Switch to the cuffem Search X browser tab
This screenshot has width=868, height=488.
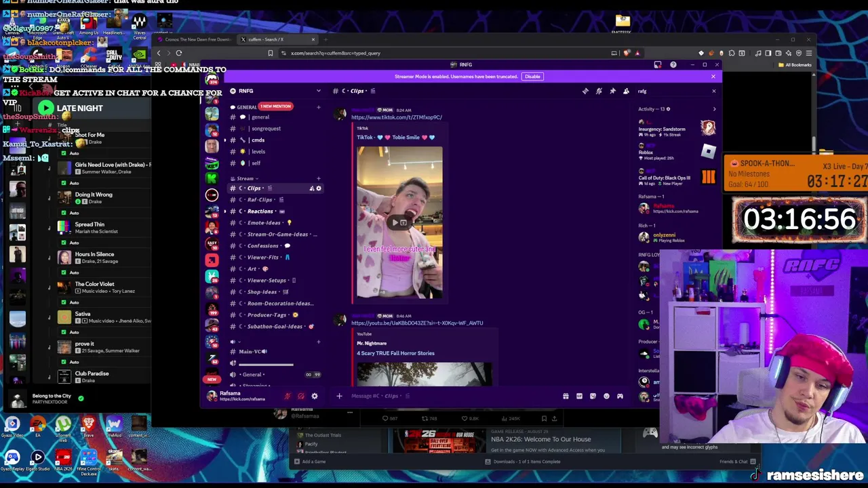[x=278, y=39]
